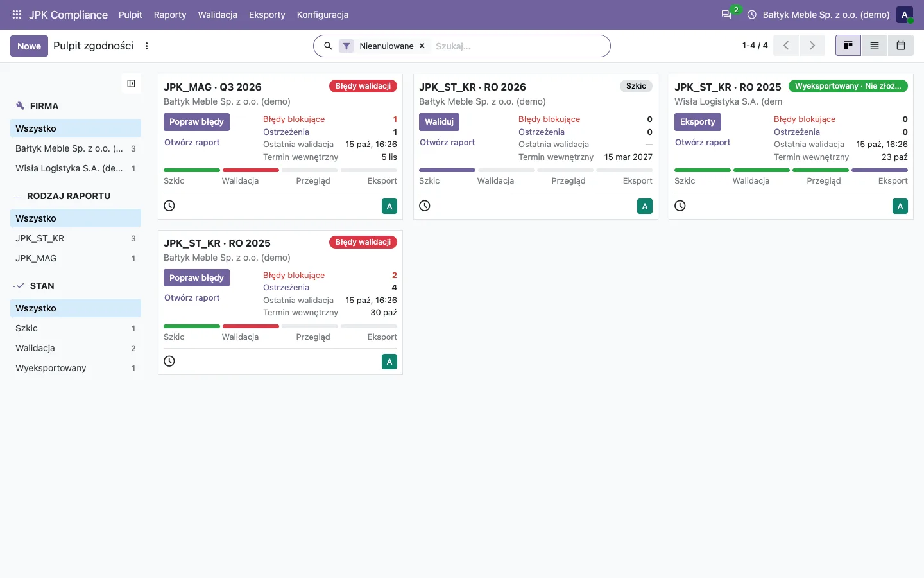Switch to kanban view
The image size is (924, 578).
click(x=848, y=46)
